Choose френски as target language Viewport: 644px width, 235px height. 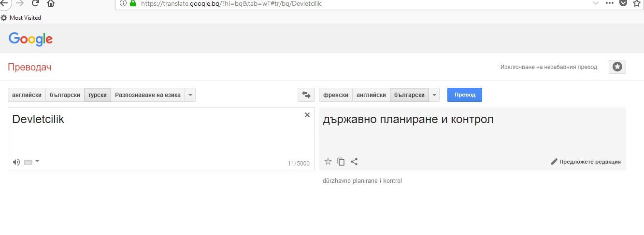[x=335, y=95]
